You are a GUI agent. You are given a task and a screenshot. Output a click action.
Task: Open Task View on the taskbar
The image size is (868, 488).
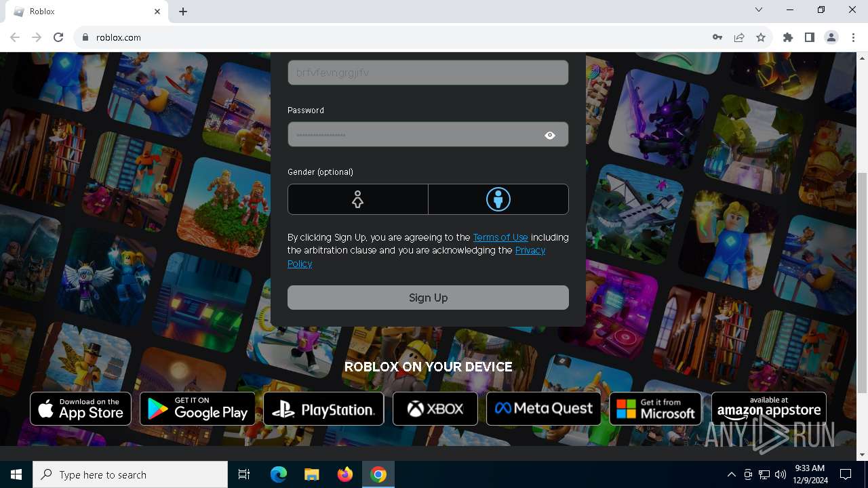244,474
